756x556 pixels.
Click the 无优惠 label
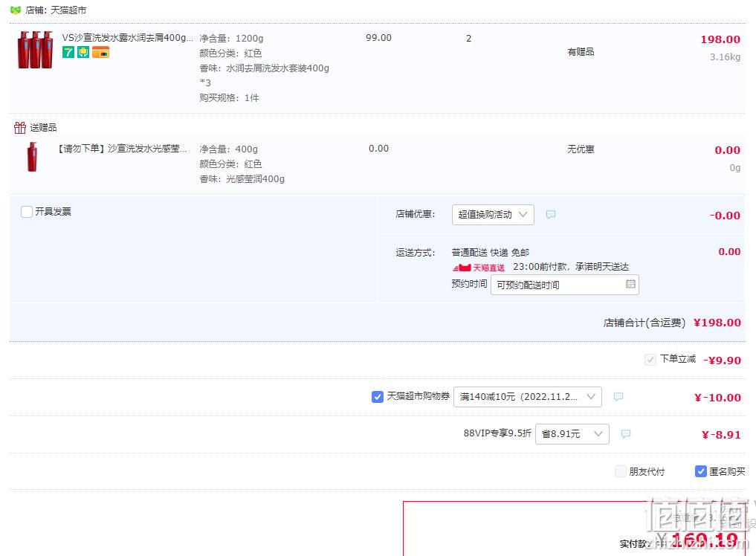tap(581, 149)
